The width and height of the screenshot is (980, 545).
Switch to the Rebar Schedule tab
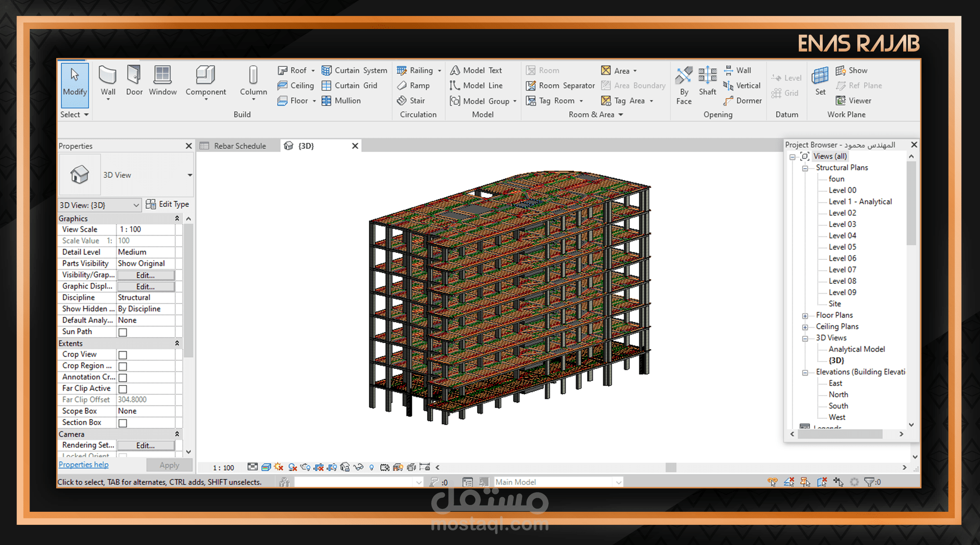pyautogui.click(x=239, y=146)
